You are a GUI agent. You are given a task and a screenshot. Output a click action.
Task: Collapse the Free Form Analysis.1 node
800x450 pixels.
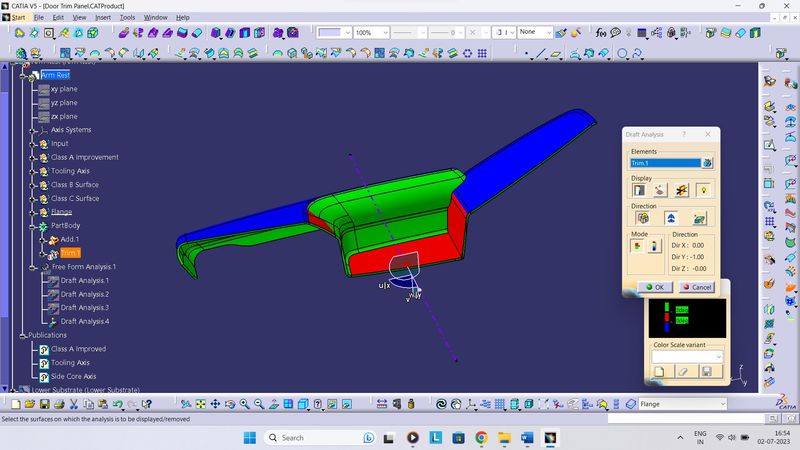click(33, 267)
